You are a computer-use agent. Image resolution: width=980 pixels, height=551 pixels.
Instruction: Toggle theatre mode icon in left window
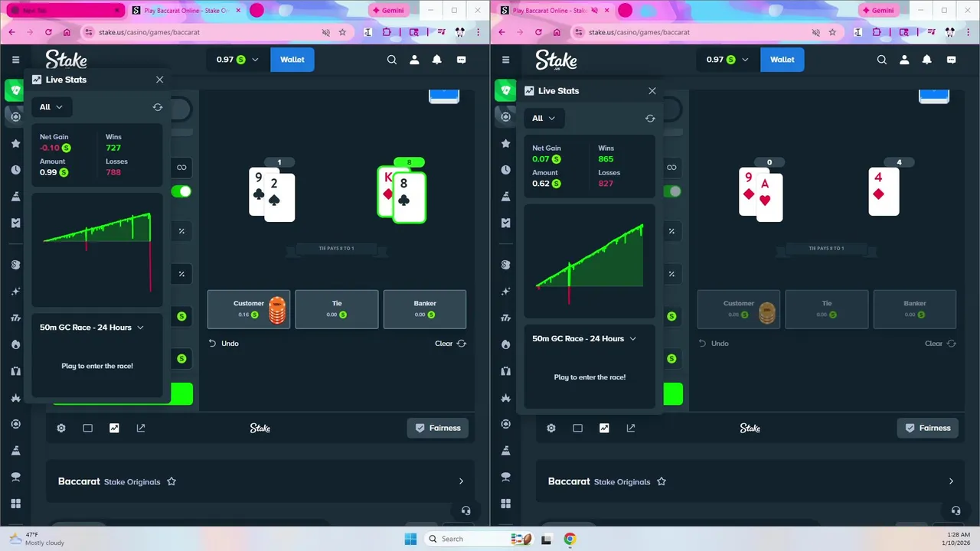coord(88,429)
